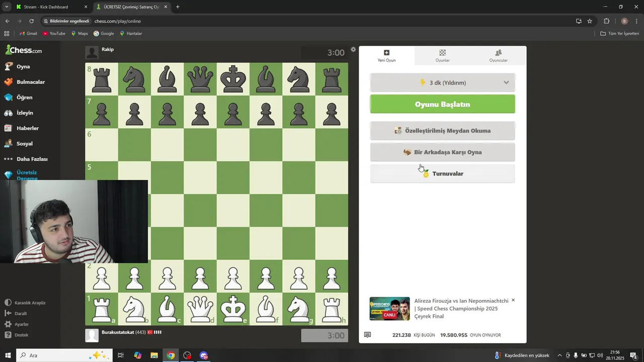The height and width of the screenshot is (362, 644).
Task: Select white rook on h1
Action: 332,309
